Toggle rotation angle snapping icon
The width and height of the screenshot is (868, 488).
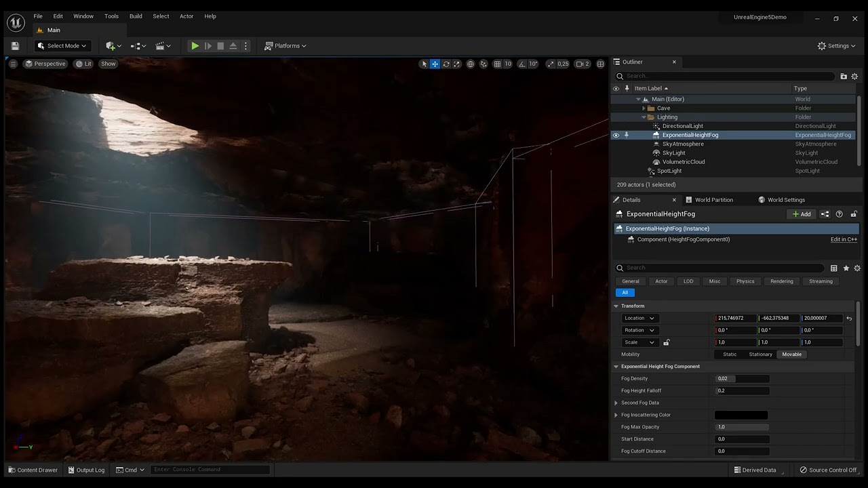[x=523, y=64]
